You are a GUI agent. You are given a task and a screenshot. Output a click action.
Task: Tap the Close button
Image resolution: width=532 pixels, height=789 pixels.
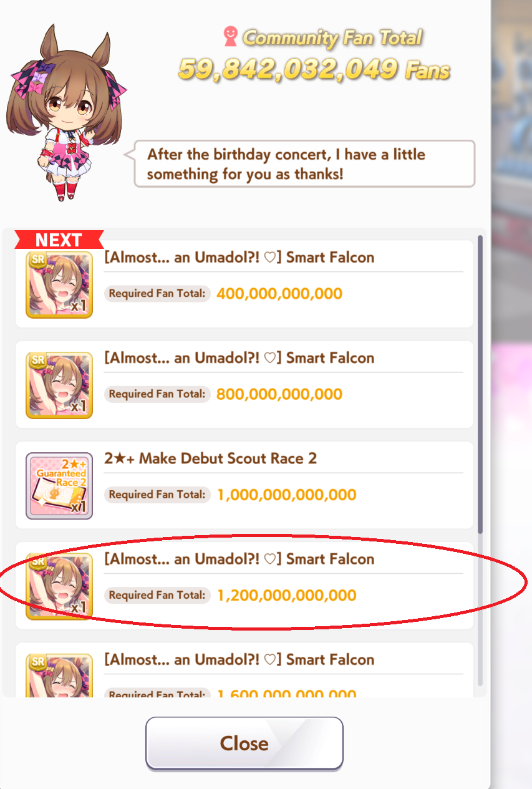pyautogui.click(x=244, y=743)
